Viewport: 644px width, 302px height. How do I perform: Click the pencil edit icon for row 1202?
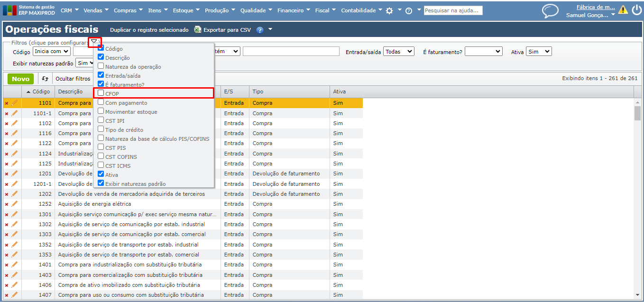tap(14, 194)
